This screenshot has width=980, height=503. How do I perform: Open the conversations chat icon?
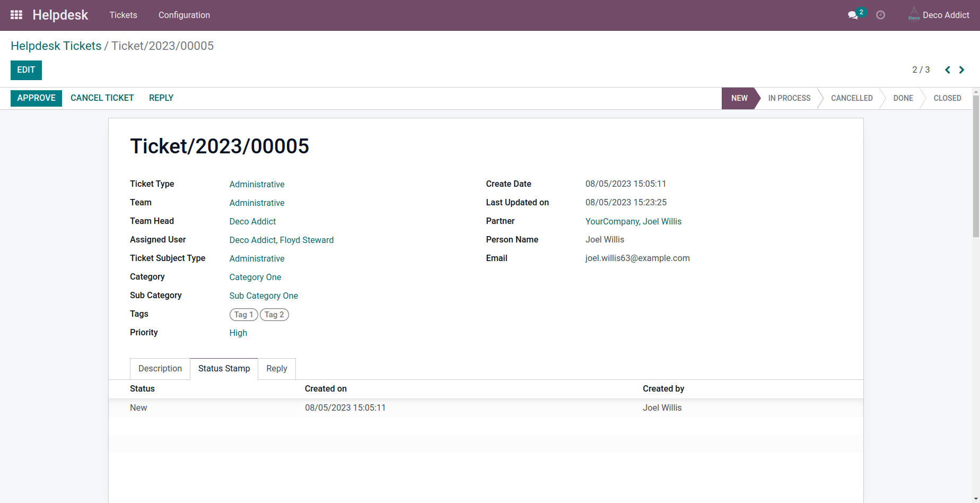(853, 15)
